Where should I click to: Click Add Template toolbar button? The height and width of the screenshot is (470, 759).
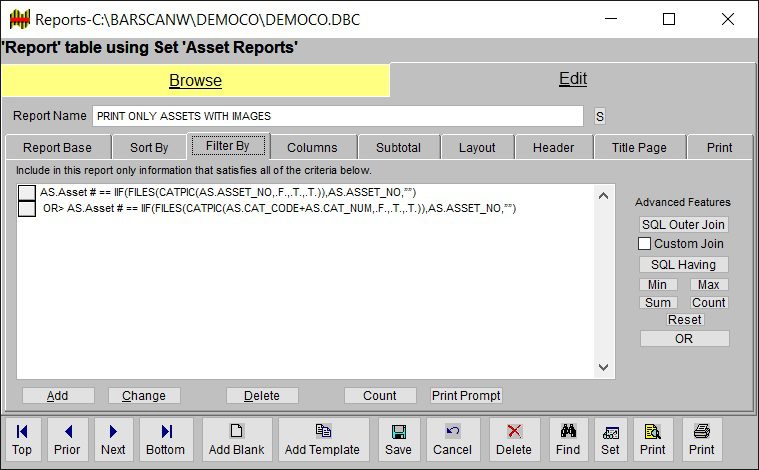click(x=323, y=440)
